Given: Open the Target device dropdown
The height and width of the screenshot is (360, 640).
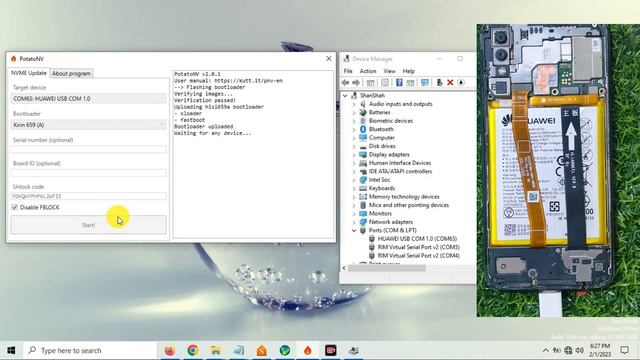Looking at the screenshot, I should click(x=88, y=98).
